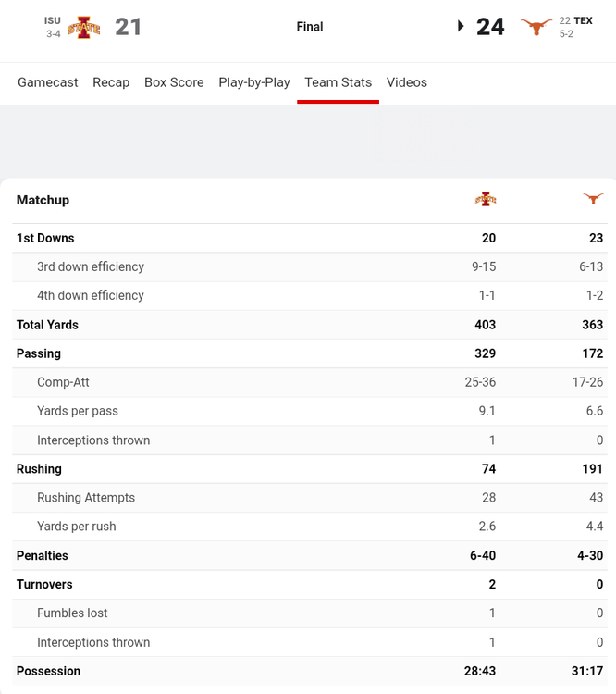View the Play-by-Play tab

pos(254,82)
